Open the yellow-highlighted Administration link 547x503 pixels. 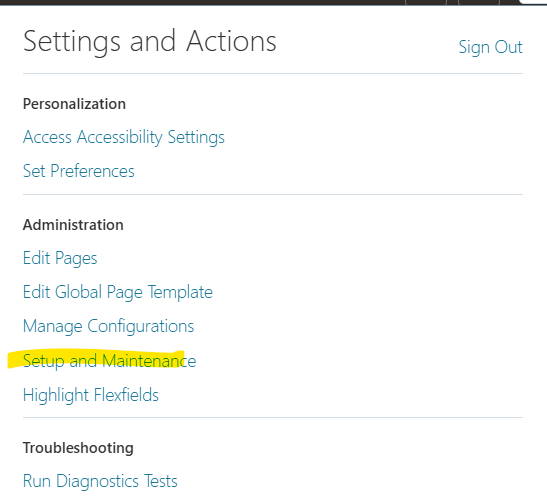110,360
